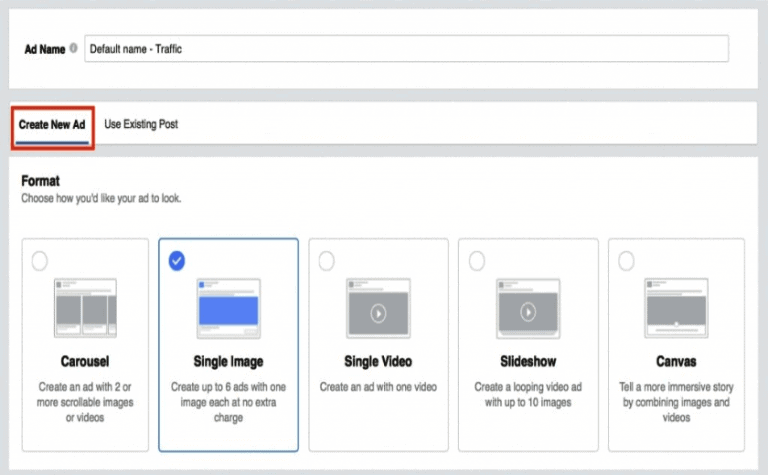Viewport: 768px width, 475px height.
Task: Click the Ad Name info icon
Action: click(73, 48)
